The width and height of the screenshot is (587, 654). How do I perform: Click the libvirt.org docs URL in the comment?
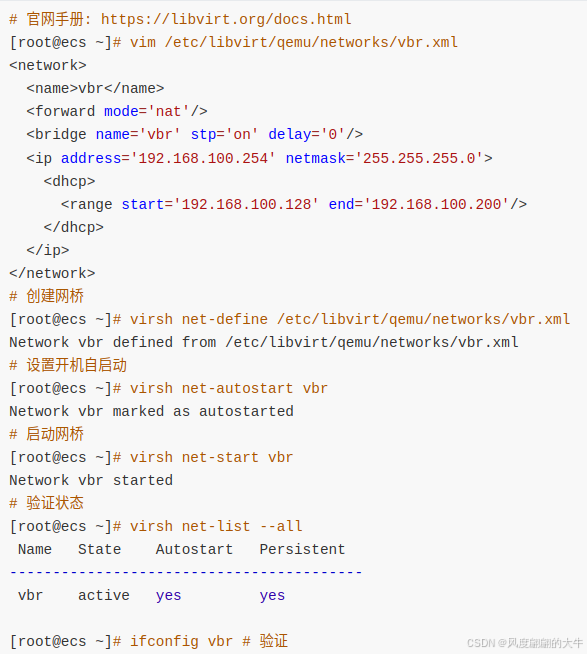pyautogui.click(x=226, y=20)
